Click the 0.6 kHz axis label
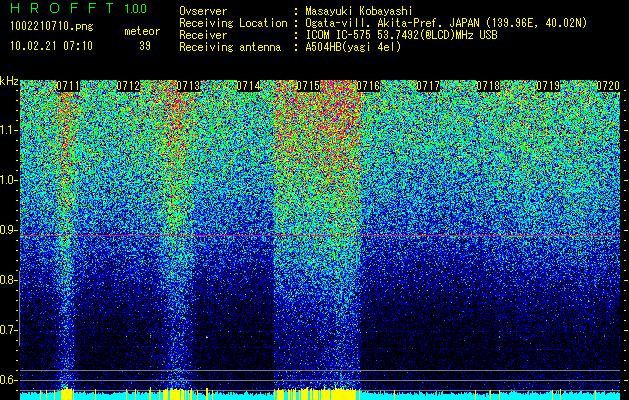This screenshot has height=400, width=629. [9, 380]
